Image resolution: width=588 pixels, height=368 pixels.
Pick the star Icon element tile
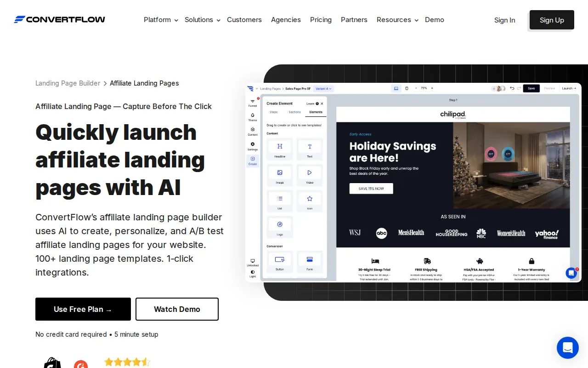310,201
